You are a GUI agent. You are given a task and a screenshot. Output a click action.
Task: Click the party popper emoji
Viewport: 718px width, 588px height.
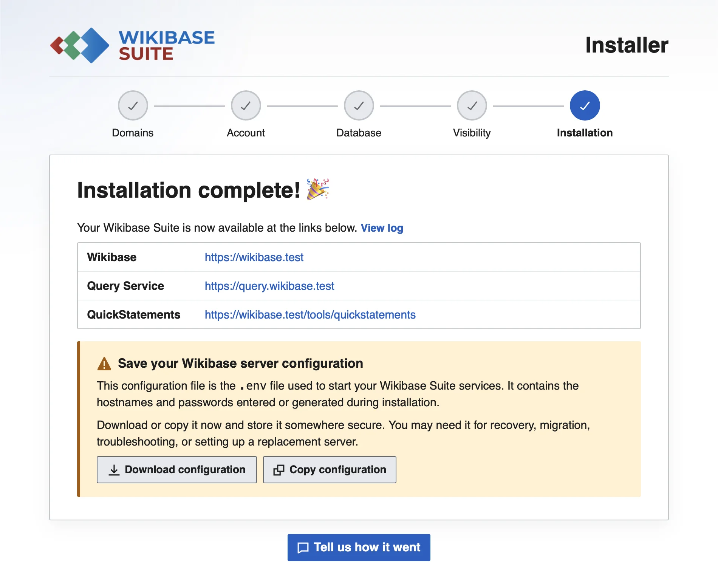pos(317,189)
